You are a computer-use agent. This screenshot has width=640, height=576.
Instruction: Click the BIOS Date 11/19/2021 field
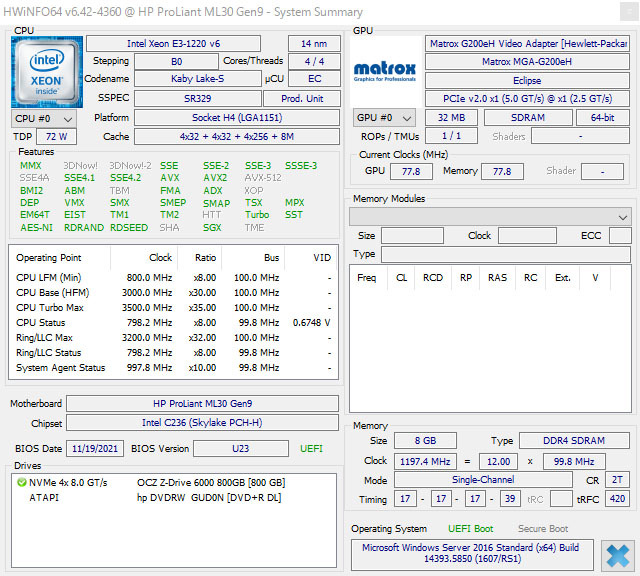click(95, 449)
